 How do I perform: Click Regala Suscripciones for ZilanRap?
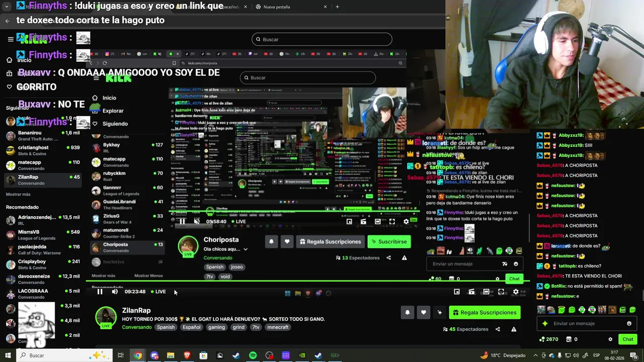[485, 313]
